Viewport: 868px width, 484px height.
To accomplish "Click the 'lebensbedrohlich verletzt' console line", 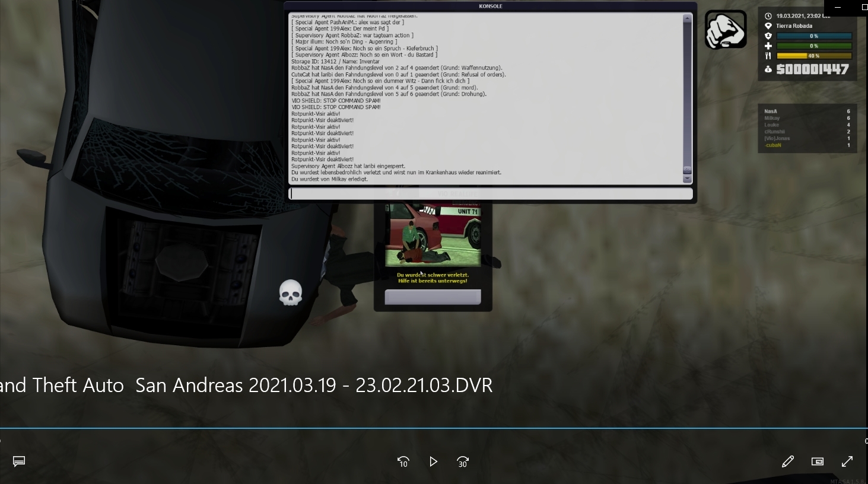I will point(396,173).
